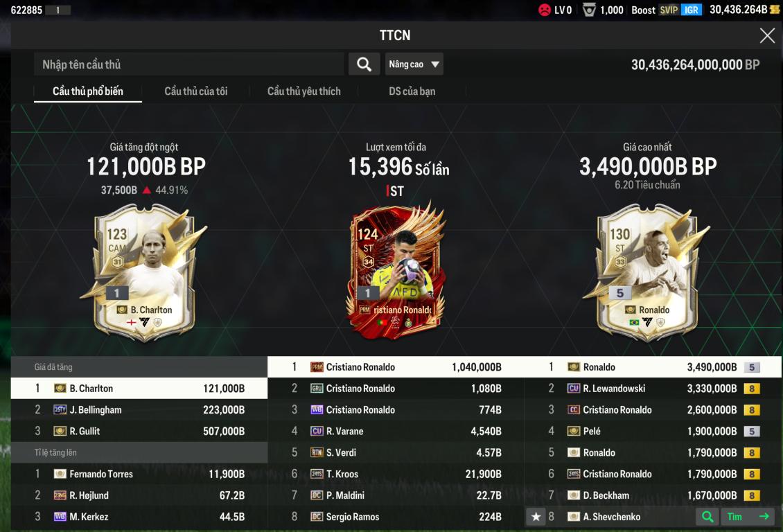This screenshot has width=783, height=532.
Task: Open the Cristiano Ronaldo red card
Action: (396, 271)
